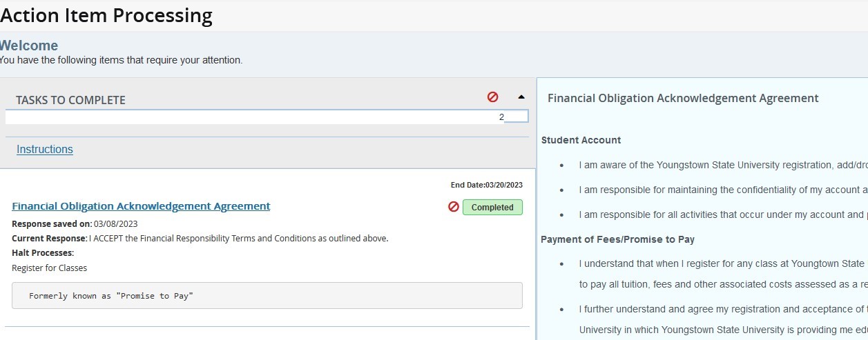This screenshot has height=340, width=868.
Task: Click the red halt icon beside Completed
Action: pos(454,207)
